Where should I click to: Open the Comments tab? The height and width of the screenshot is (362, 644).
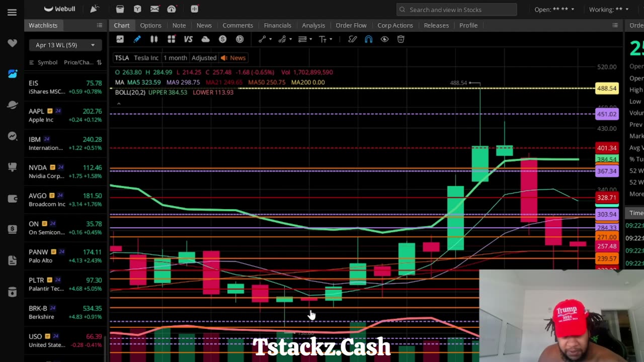click(237, 25)
